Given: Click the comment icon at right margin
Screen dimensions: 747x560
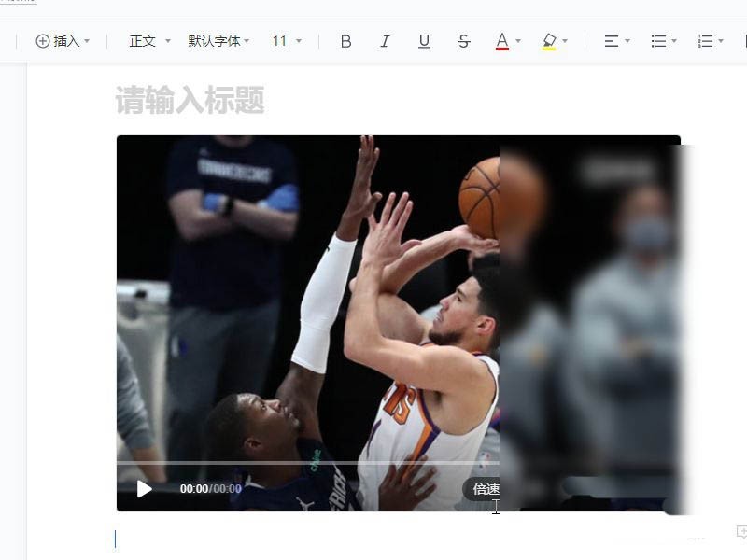Looking at the screenshot, I should pyautogui.click(x=741, y=532).
